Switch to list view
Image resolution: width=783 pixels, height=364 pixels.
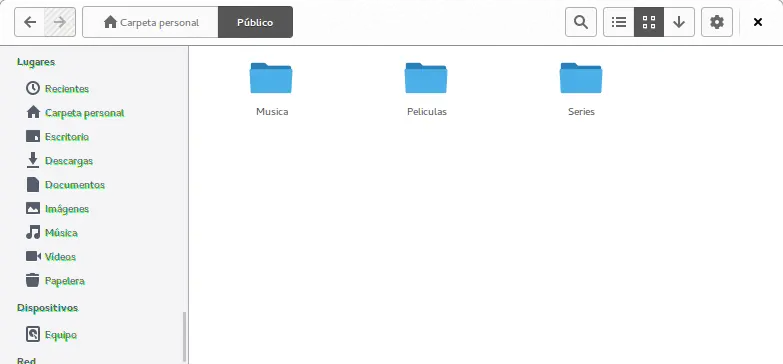pyautogui.click(x=619, y=22)
